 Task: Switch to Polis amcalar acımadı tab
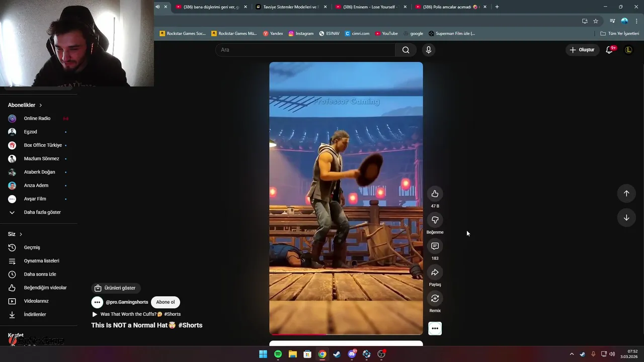447,7
